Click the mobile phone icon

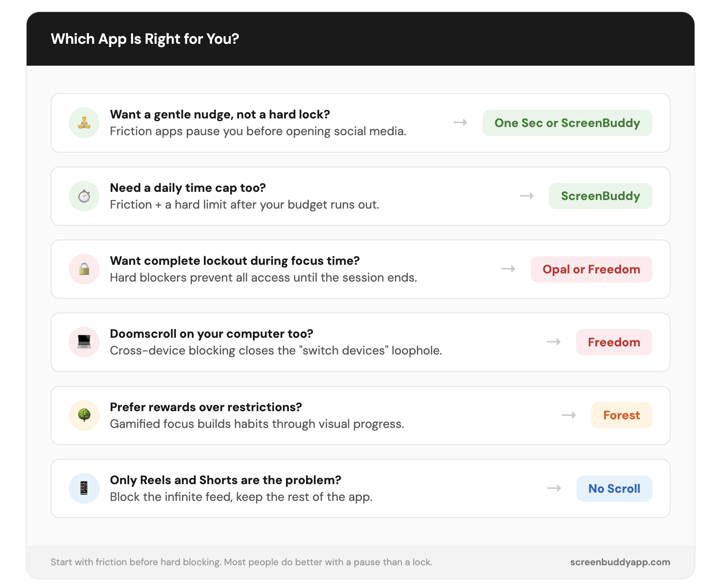click(84, 488)
